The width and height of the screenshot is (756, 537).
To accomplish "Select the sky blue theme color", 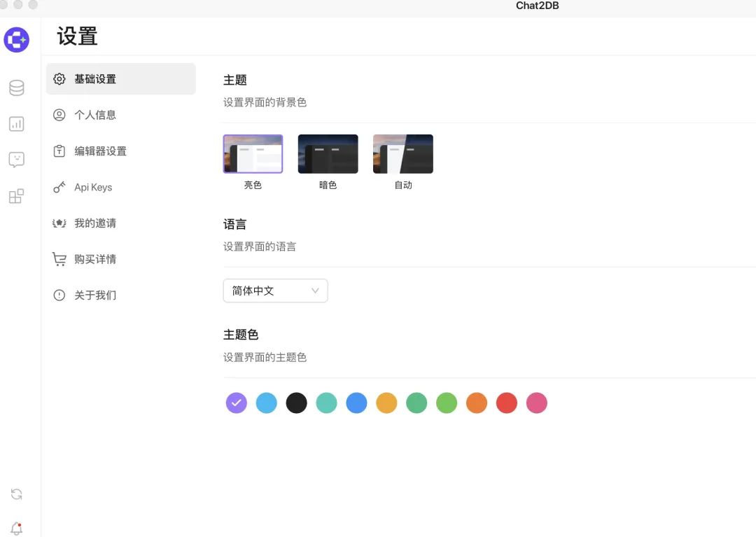I will [266, 403].
